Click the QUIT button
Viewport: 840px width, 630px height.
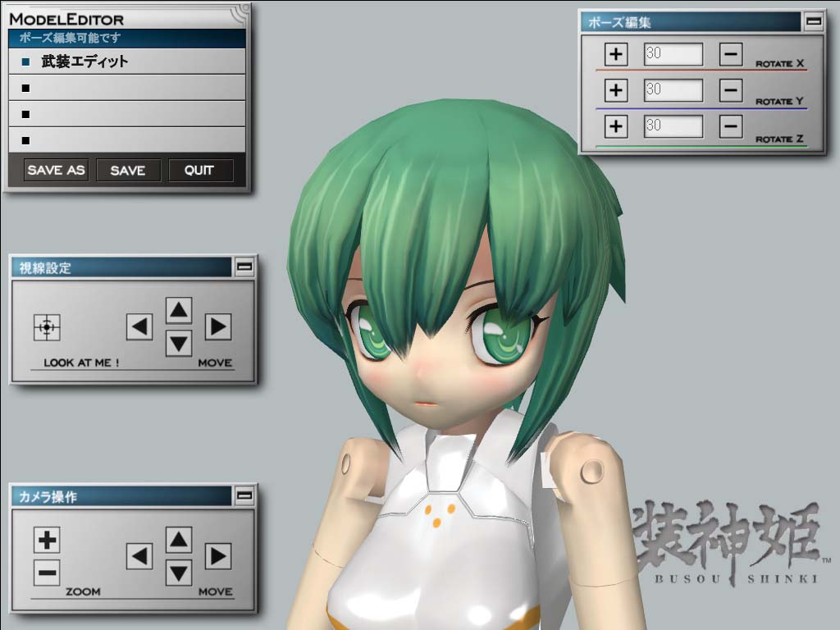[200, 171]
